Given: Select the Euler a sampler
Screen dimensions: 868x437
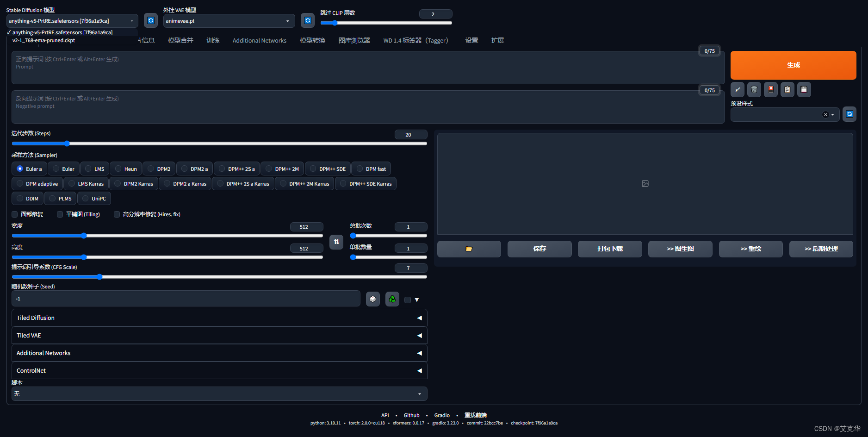Looking at the screenshot, I should [x=29, y=169].
